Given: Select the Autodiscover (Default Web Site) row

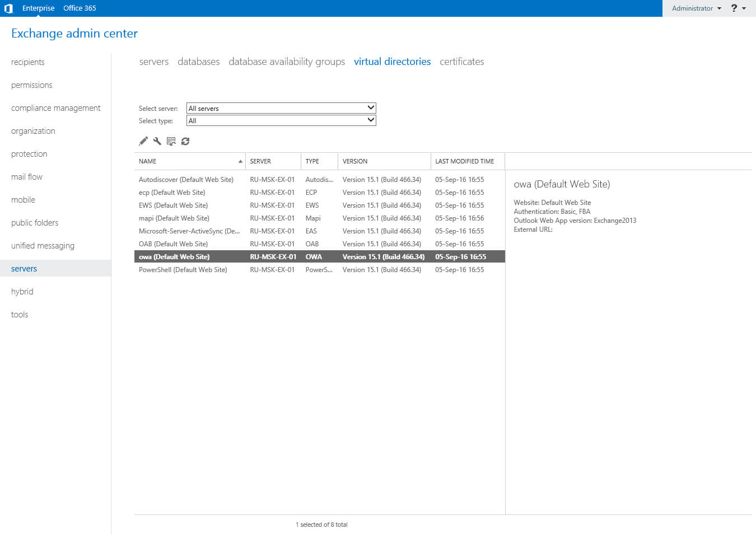Looking at the screenshot, I should tap(320, 180).
